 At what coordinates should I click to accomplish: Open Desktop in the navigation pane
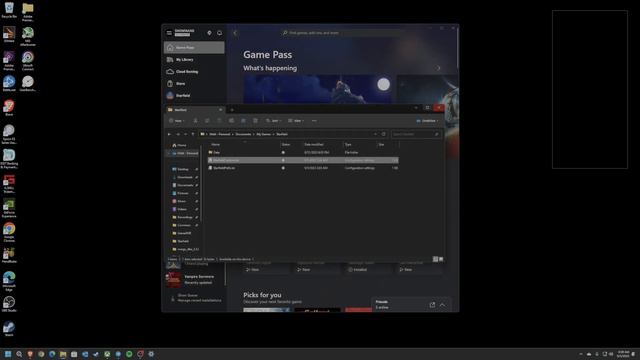pyautogui.click(x=183, y=169)
